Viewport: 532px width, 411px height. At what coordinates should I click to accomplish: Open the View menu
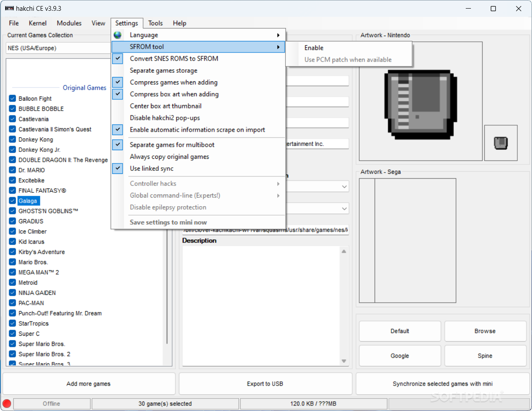98,23
